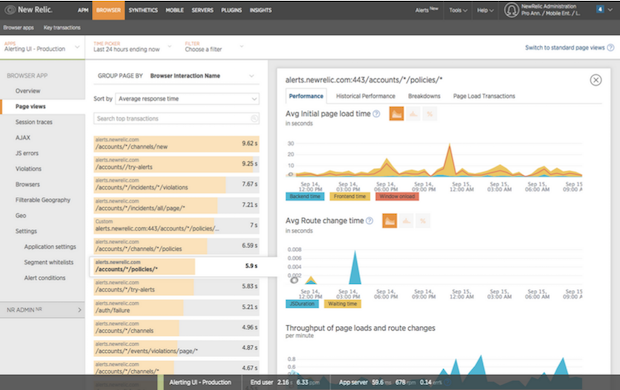Switch to Page Load Transactions tab
The image size is (620, 390).
[x=484, y=96]
